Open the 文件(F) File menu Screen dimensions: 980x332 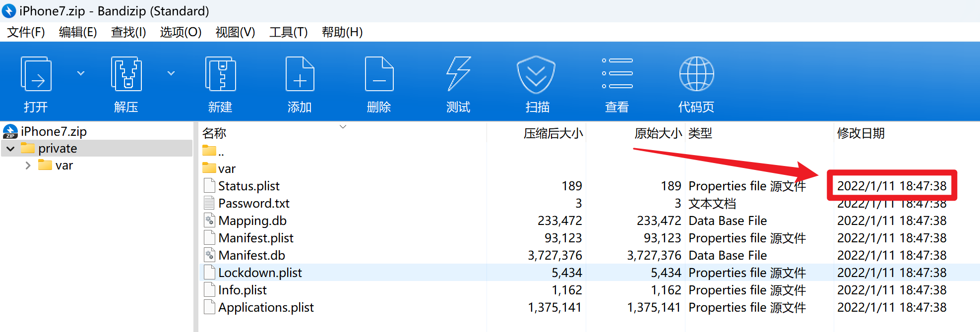[x=26, y=32]
